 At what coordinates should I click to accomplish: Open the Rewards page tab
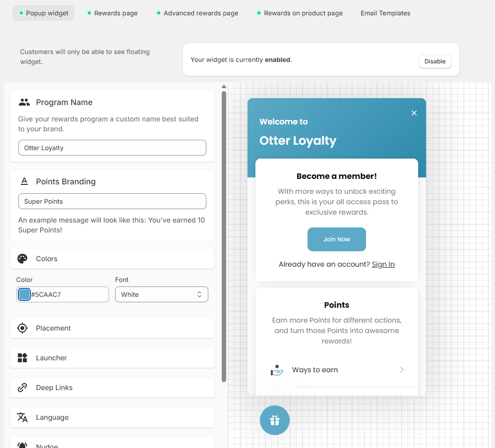click(113, 13)
